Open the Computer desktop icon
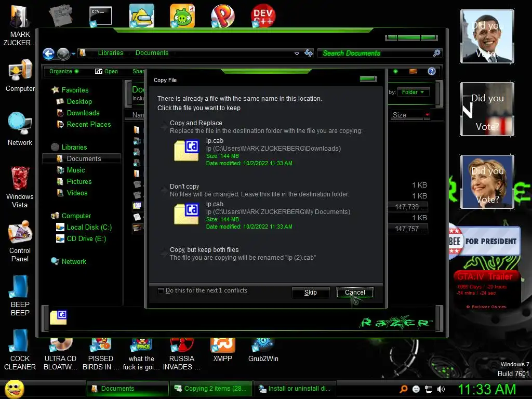The height and width of the screenshot is (399, 532). point(20,76)
